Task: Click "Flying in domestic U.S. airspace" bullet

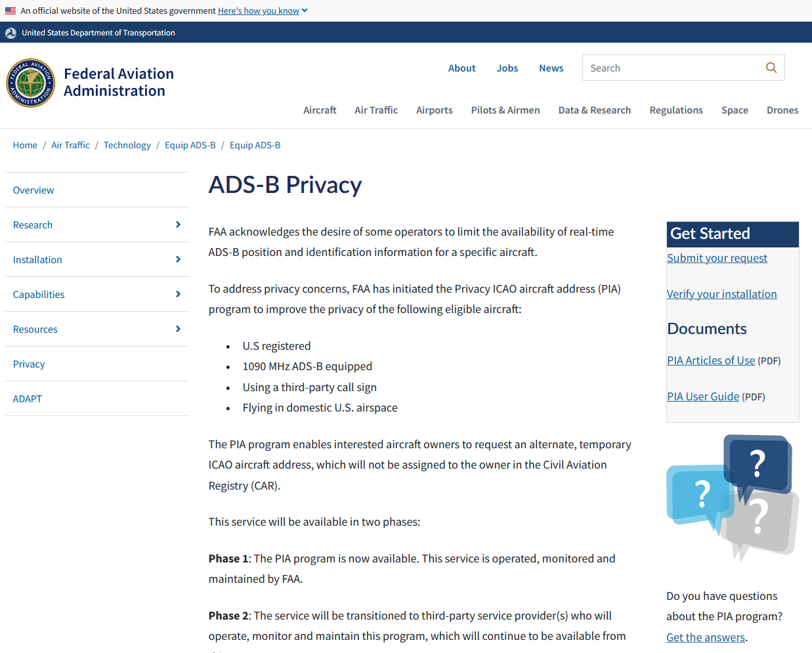Action: click(x=320, y=408)
